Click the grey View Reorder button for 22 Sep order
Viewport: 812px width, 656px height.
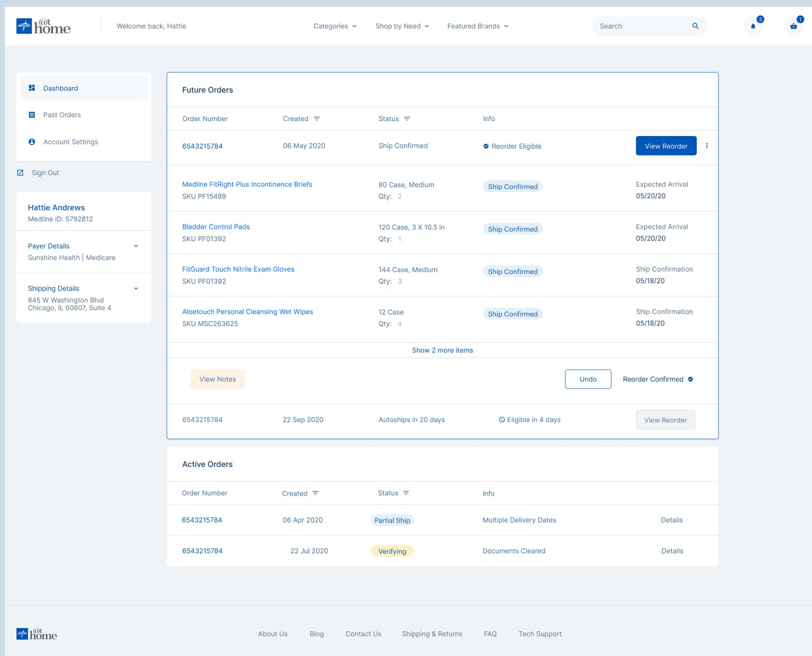click(665, 420)
